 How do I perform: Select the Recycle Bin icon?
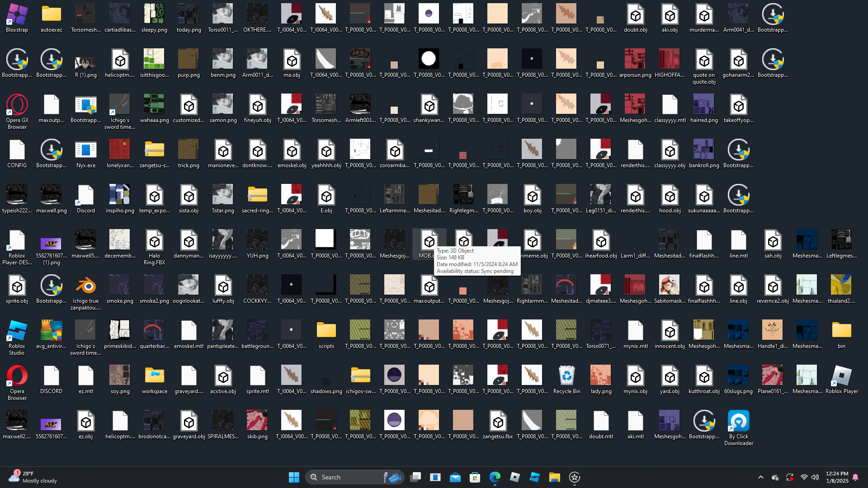point(566,376)
